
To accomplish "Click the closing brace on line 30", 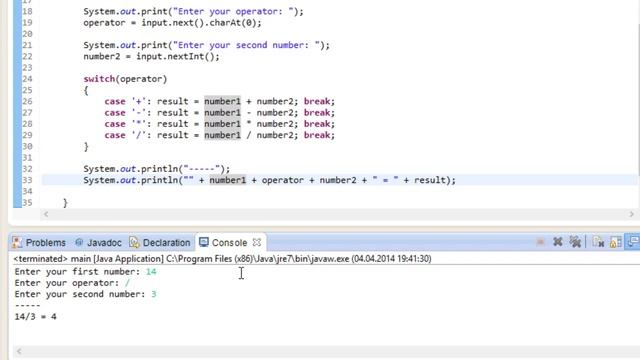I will pyautogui.click(x=86, y=147).
